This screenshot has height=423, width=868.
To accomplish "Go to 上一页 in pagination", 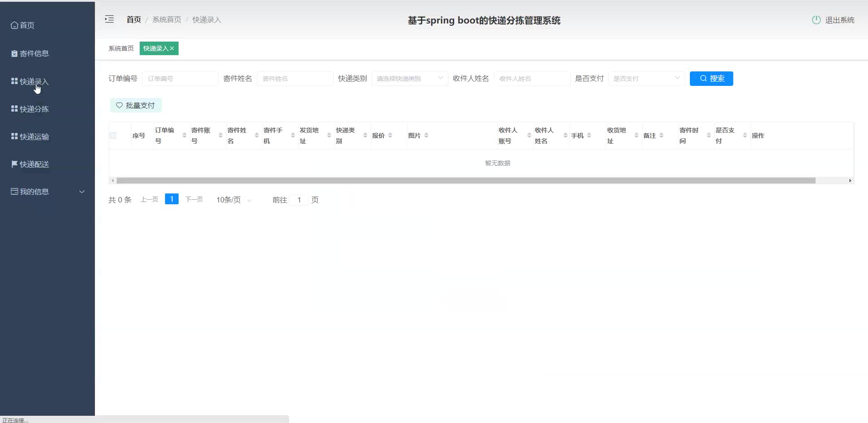I will pyautogui.click(x=149, y=199).
